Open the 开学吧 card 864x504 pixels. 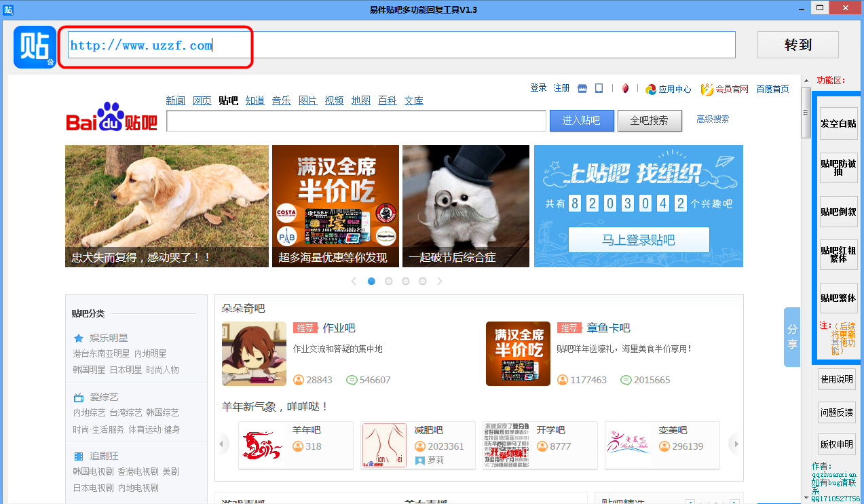(540, 445)
